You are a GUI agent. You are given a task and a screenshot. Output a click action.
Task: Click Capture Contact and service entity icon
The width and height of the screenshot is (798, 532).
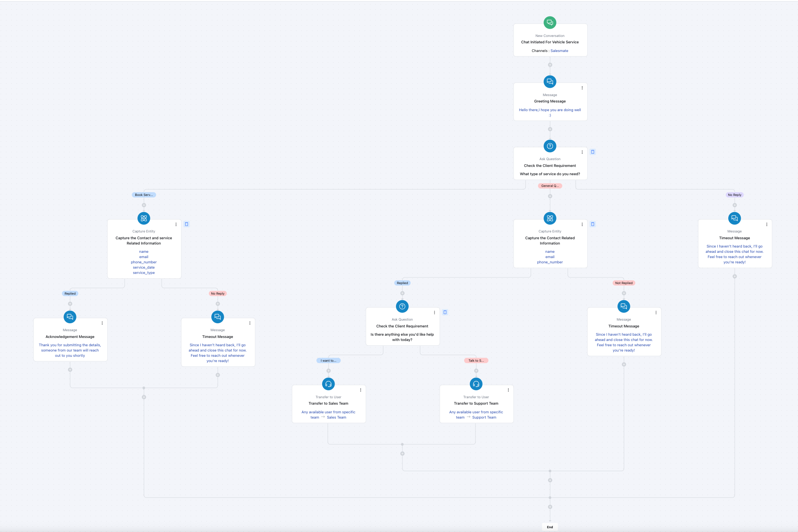pyautogui.click(x=144, y=218)
